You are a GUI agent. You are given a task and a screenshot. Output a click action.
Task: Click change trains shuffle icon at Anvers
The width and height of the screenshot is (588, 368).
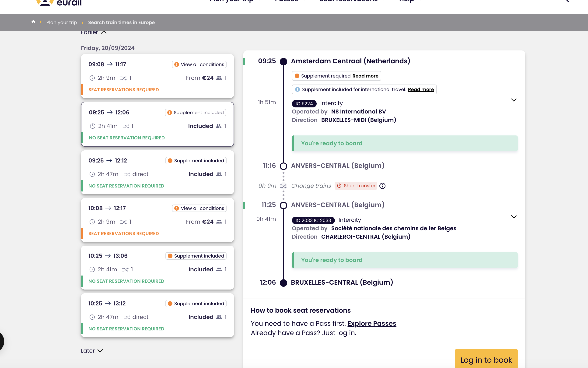pyautogui.click(x=283, y=186)
